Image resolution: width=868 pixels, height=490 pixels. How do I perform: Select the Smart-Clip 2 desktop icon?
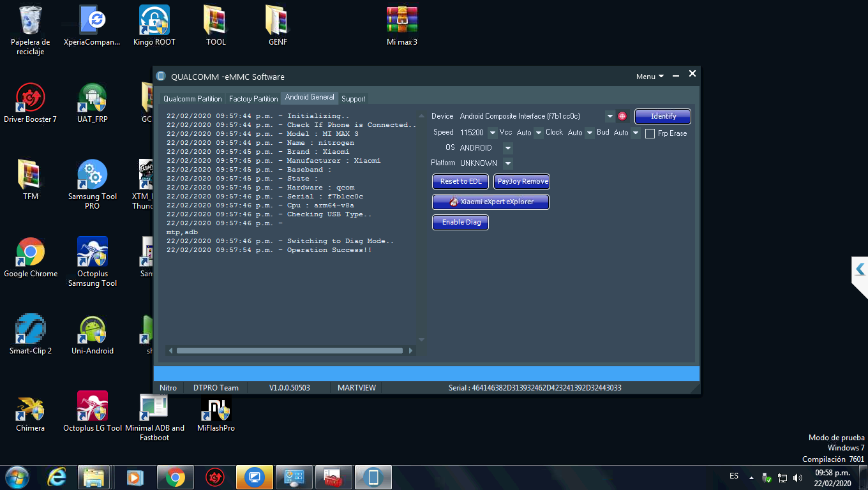31,335
